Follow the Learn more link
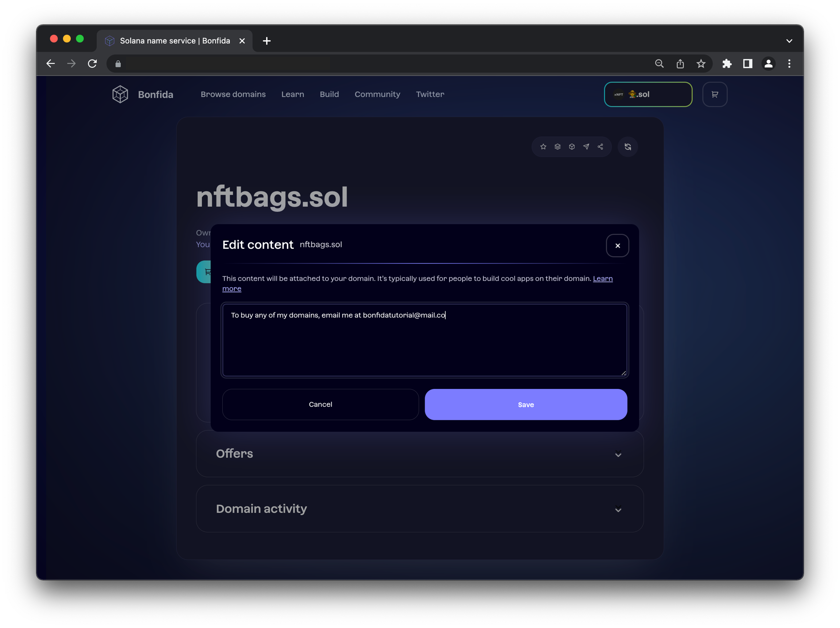The height and width of the screenshot is (628, 840). pyautogui.click(x=602, y=278)
